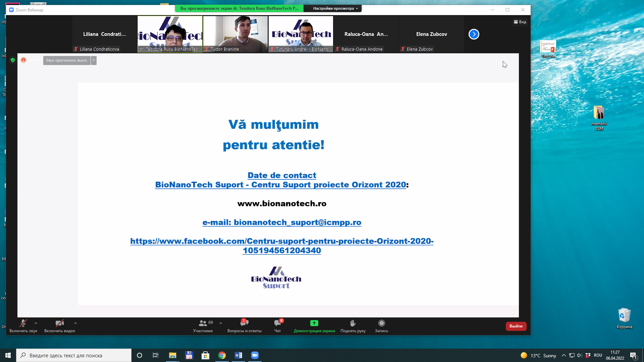Open audio options arrow beside Включить звук
Image resolution: width=644 pixels, height=362 pixels.
(x=36, y=323)
